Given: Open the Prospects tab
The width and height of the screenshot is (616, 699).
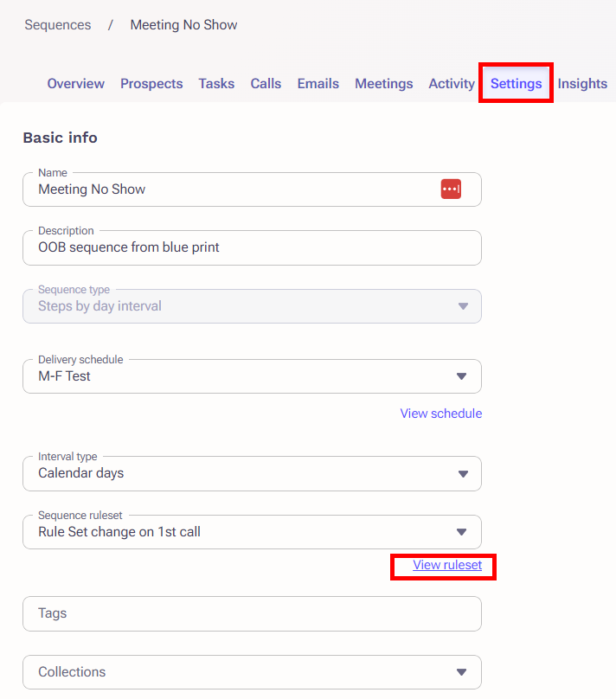Looking at the screenshot, I should click(151, 83).
